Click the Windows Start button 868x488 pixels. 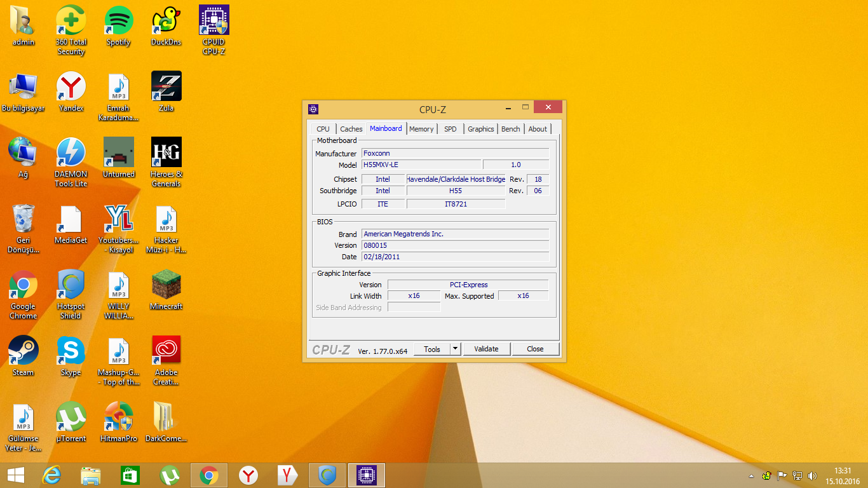pyautogui.click(x=16, y=475)
